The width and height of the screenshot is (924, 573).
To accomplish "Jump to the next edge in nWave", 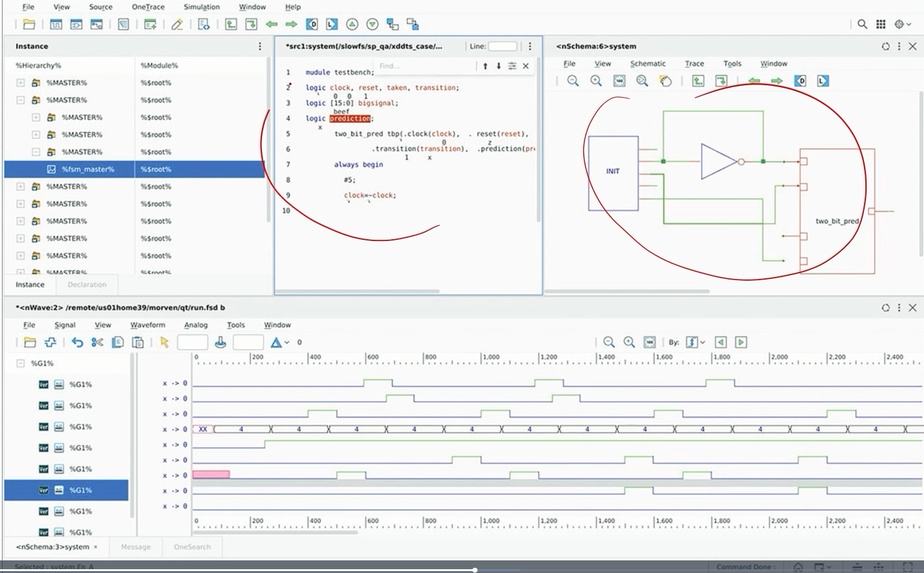I will coord(741,342).
